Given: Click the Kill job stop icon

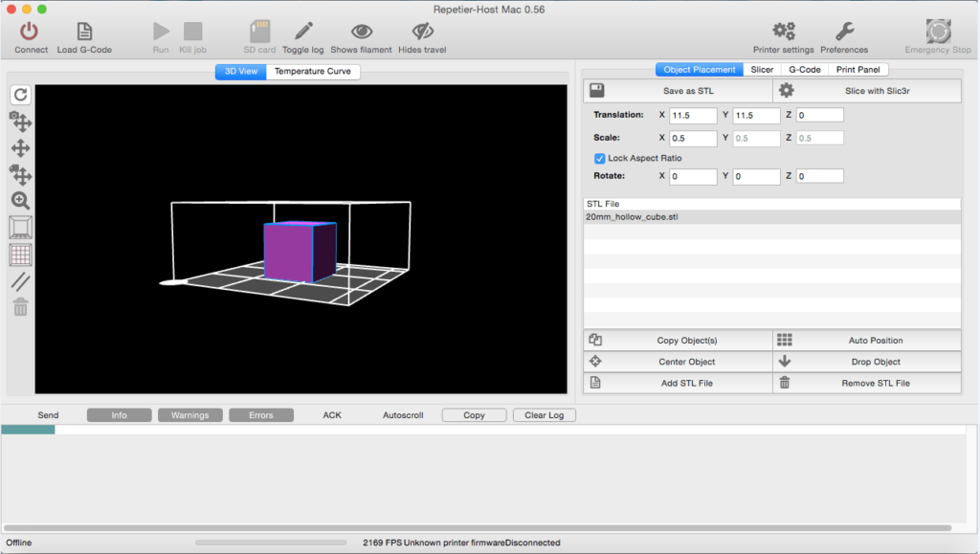Looking at the screenshot, I should (192, 32).
